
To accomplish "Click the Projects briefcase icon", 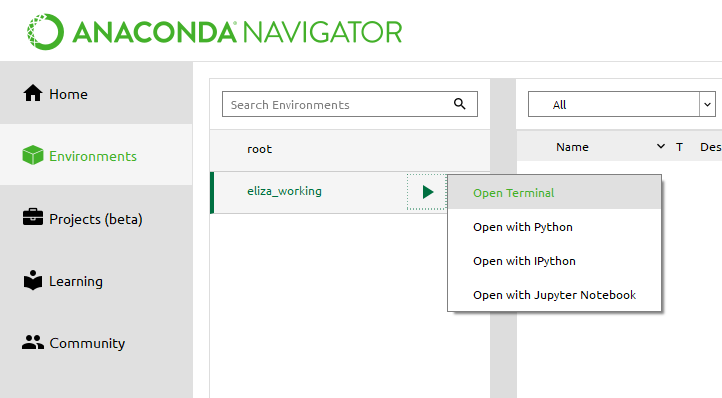I will point(33,217).
